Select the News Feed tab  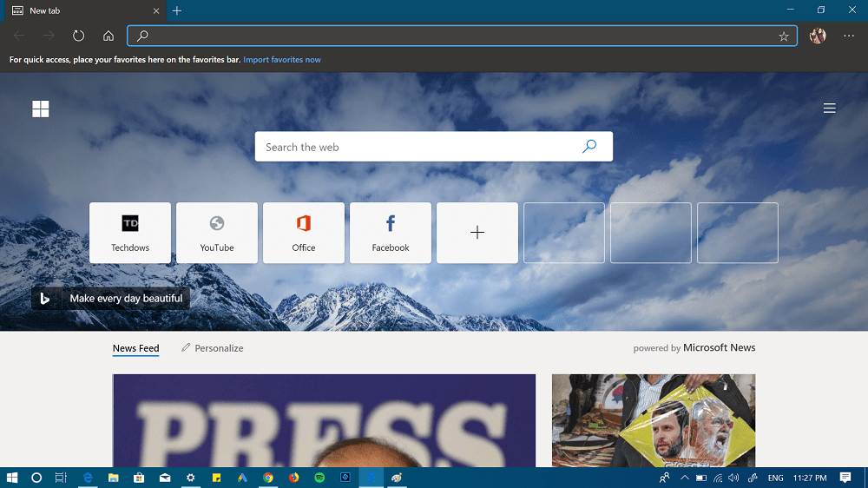pyautogui.click(x=135, y=348)
